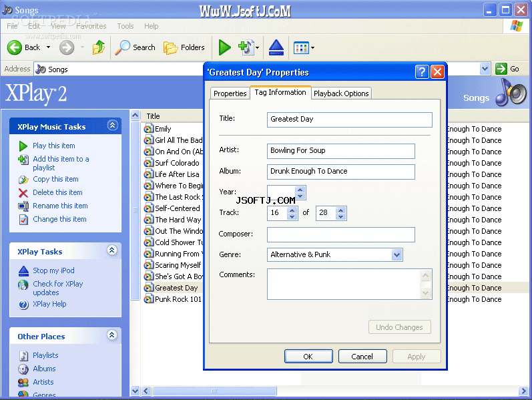Increase the total tracks count of 28
Screen dimensions: 532x400
341,210
